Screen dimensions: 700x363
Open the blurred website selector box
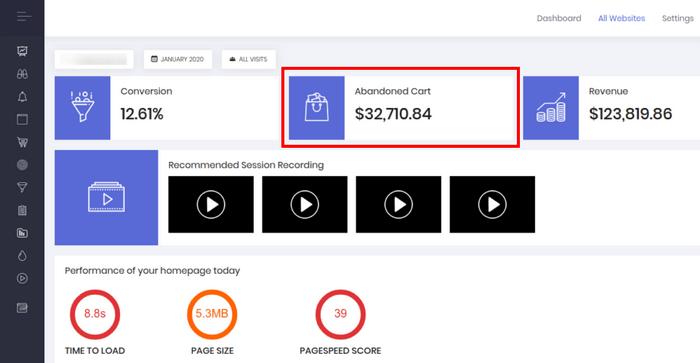[x=94, y=59]
